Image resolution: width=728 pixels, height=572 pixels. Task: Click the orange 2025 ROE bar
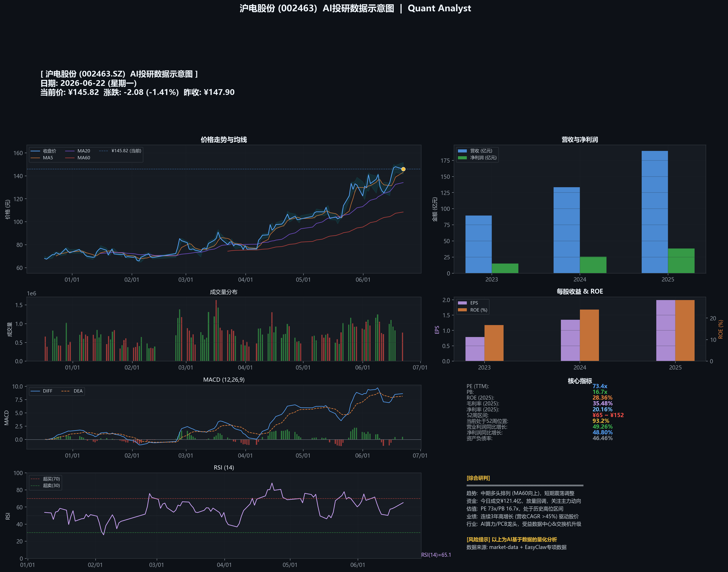tap(685, 331)
